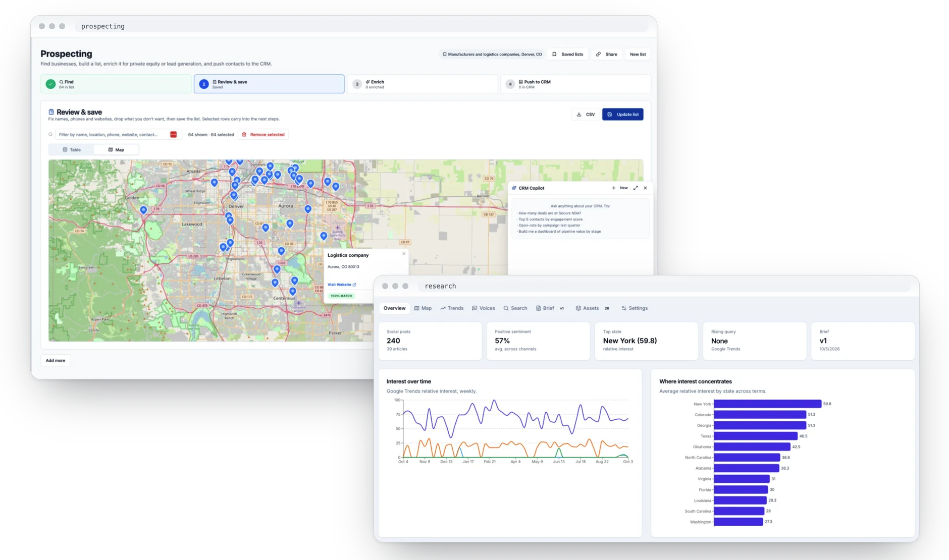Click the research window address bar

click(x=664, y=286)
